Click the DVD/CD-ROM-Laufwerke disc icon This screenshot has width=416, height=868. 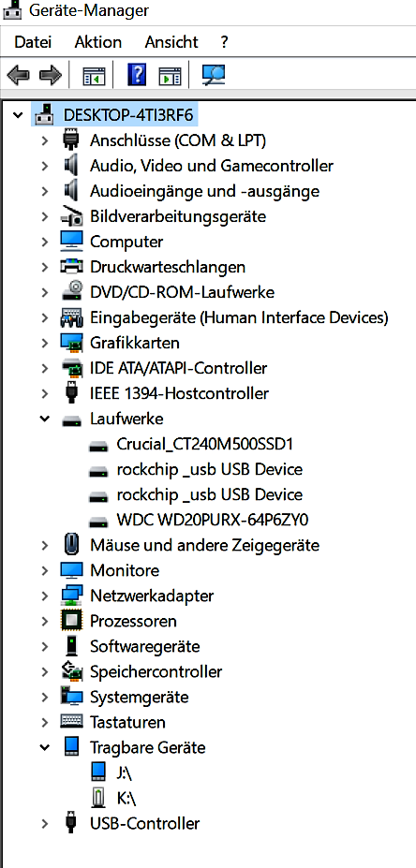click(x=72, y=292)
